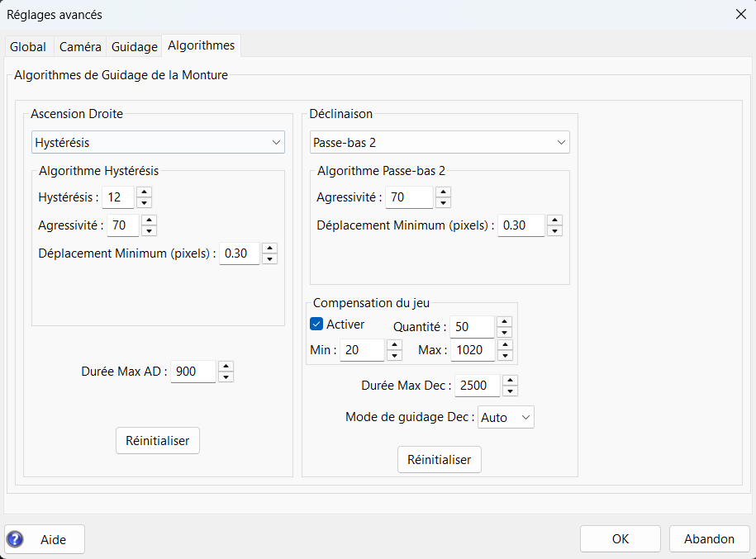Viewport: 756px width, 559px height.
Task: Expand the Déclinaison algorithm dropdown
Action: pyautogui.click(x=440, y=143)
